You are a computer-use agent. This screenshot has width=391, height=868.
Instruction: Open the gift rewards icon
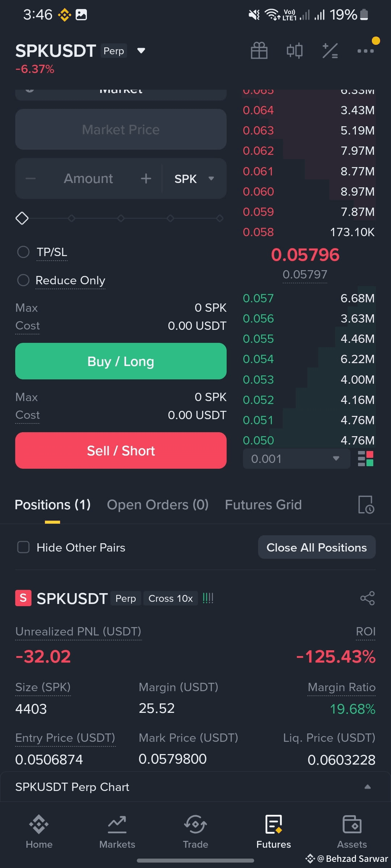pos(259,51)
